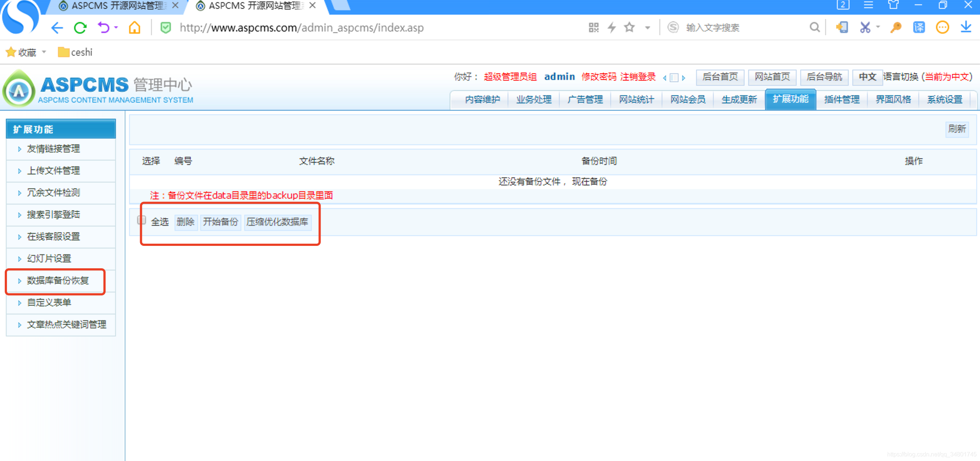Click the scissors screenshot tool icon
The image size is (980, 461).
click(865, 27)
